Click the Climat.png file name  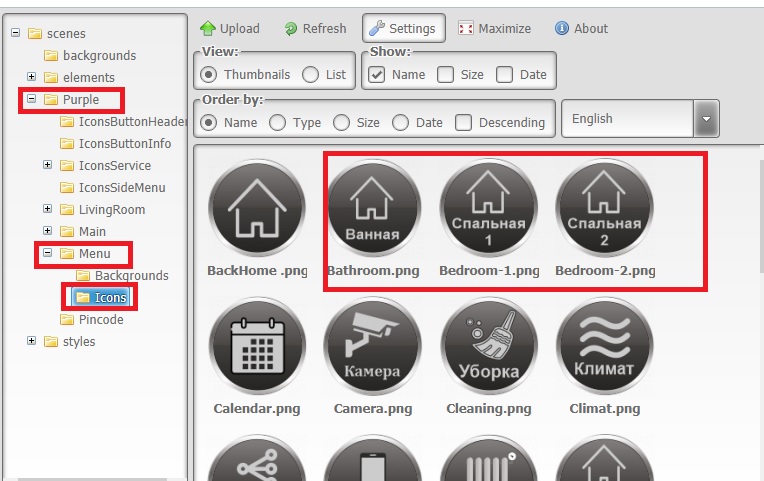pyautogui.click(x=605, y=408)
